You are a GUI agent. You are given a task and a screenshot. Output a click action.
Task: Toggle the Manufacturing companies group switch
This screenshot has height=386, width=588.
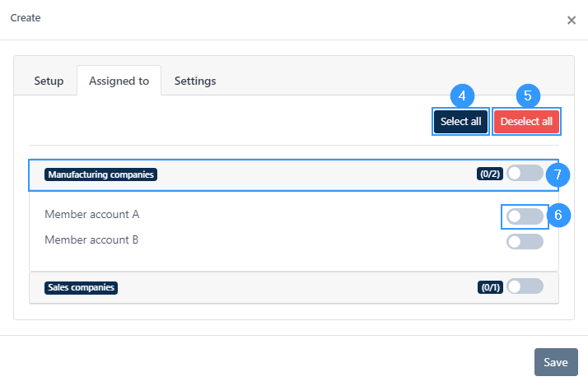pyautogui.click(x=525, y=173)
